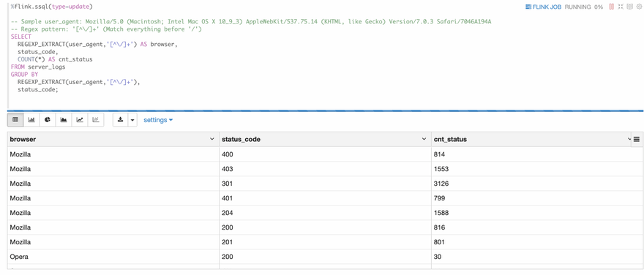Select the 0% progress indicator

pos(599,7)
